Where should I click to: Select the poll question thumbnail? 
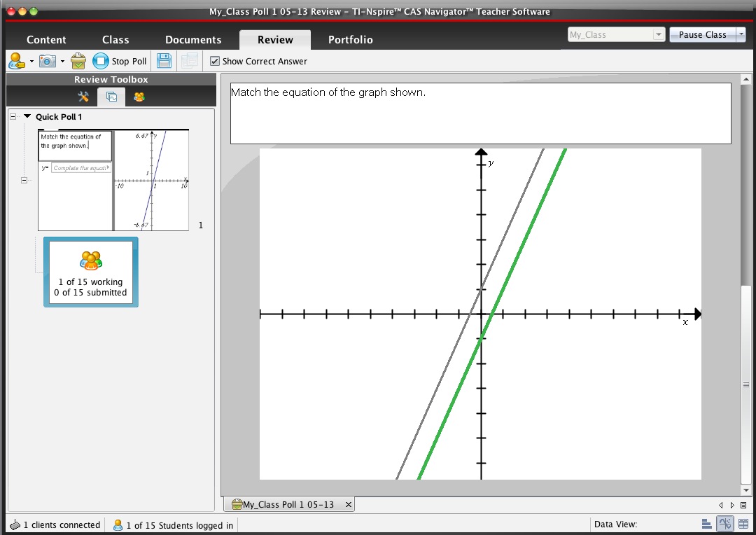point(113,180)
